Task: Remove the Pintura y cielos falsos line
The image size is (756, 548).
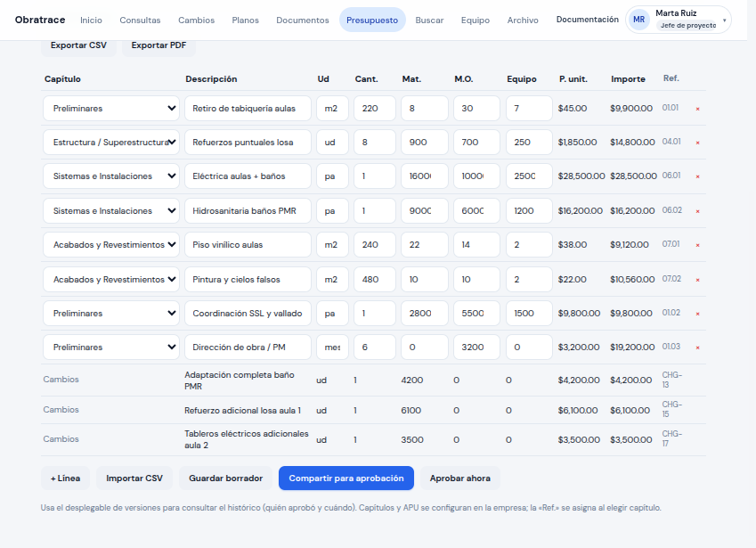Action: (x=697, y=280)
